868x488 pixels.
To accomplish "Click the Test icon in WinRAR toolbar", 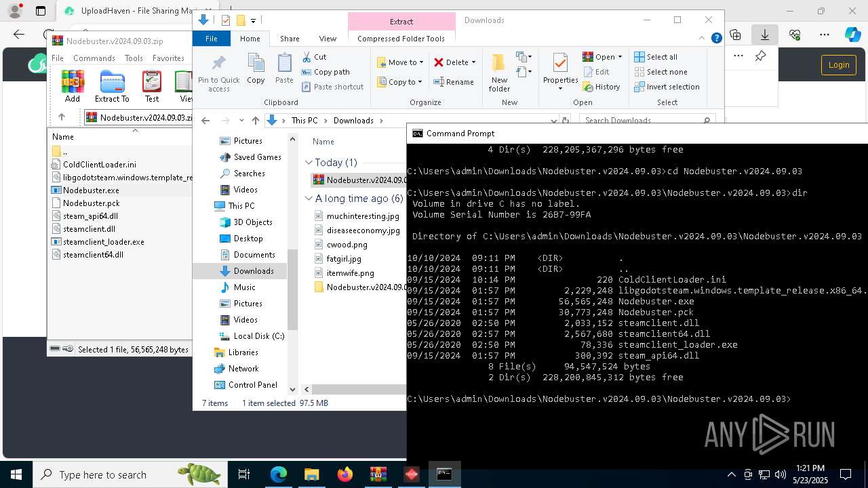I will [x=152, y=86].
